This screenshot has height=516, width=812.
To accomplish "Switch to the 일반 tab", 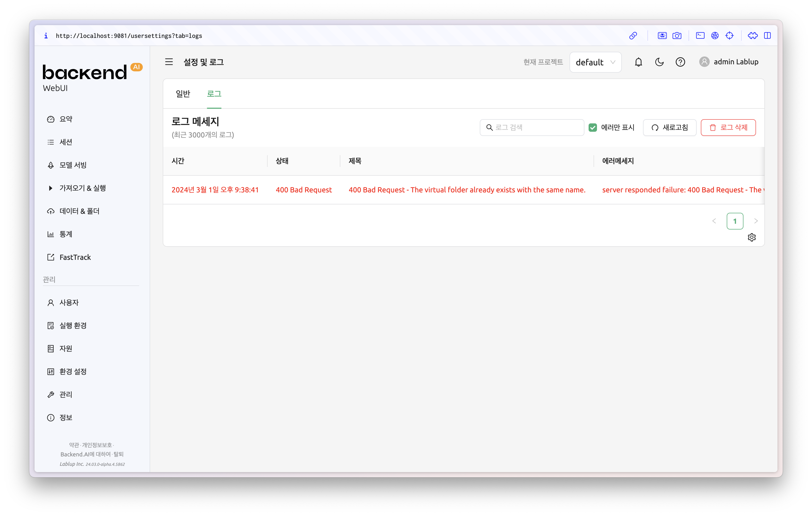I will tap(183, 94).
